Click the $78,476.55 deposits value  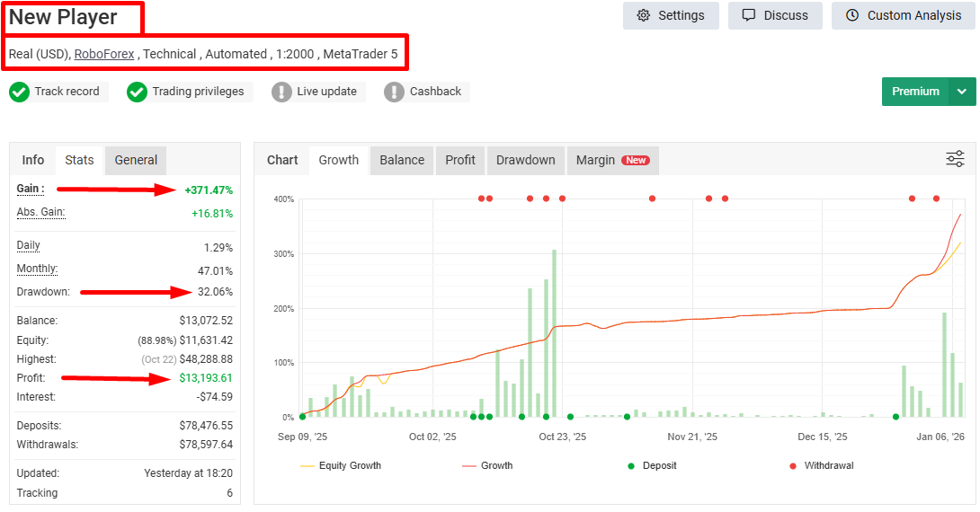click(206, 426)
